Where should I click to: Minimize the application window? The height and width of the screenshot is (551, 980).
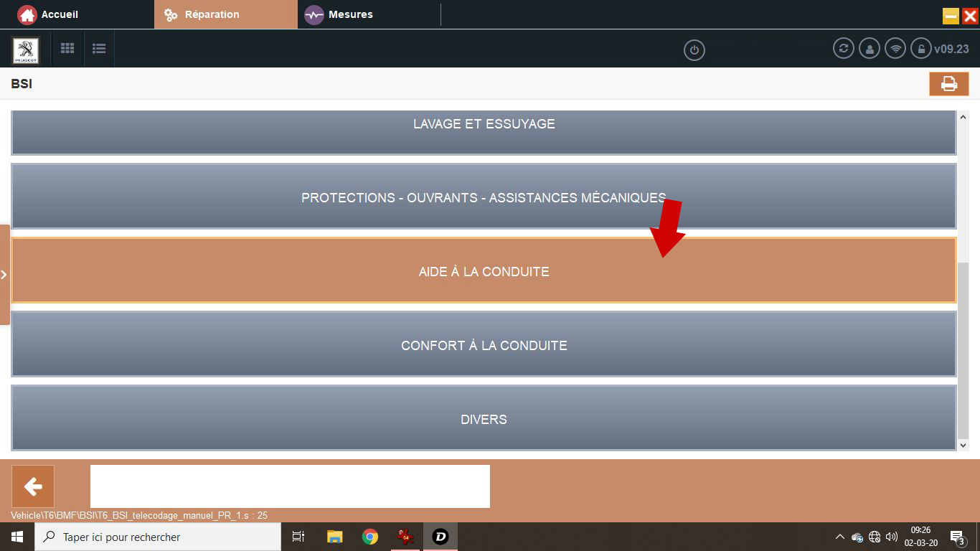click(951, 16)
